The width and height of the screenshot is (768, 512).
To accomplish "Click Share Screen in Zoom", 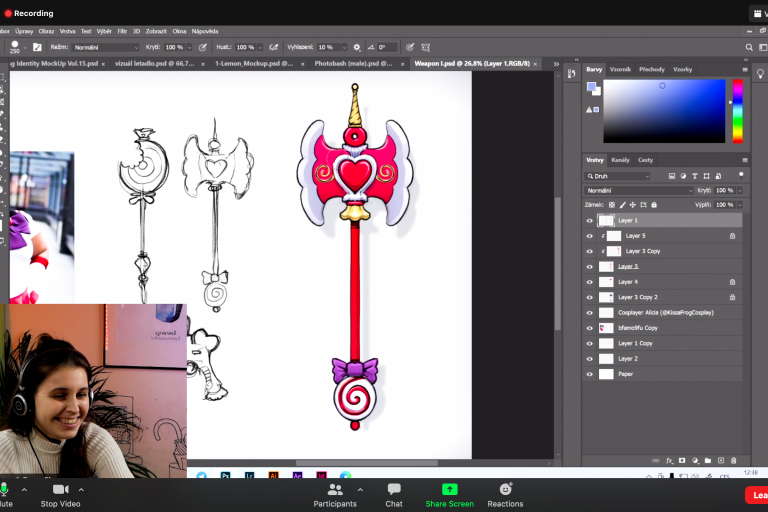I will tap(449, 494).
